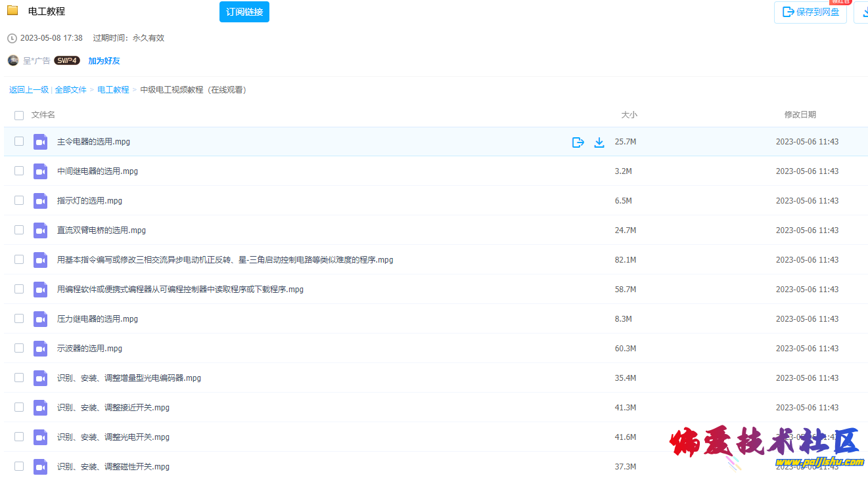
Task: Click the 呈*广告 user avatar
Action: pyautogui.click(x=12, y=60)
